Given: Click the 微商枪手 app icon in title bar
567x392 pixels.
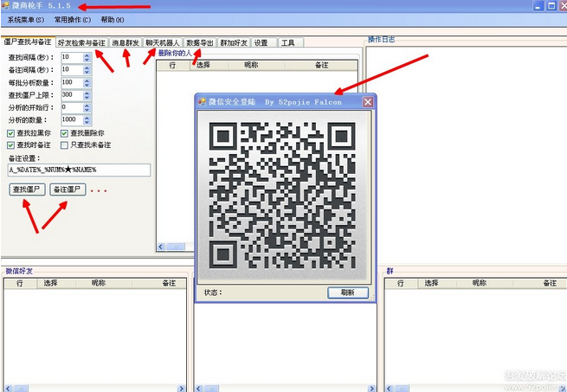Looking at the screenshot, I should (5, 5).
